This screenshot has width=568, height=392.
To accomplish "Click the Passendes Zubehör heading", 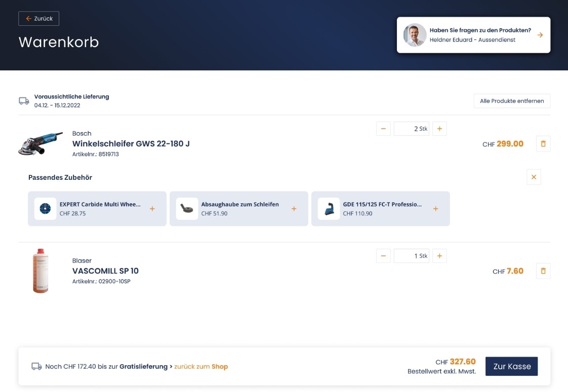I will 60,178.
